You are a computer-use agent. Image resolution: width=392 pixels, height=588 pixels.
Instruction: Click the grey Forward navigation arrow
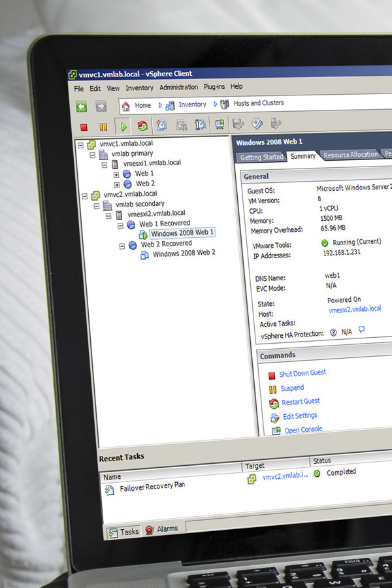click(x=101, y=106)
